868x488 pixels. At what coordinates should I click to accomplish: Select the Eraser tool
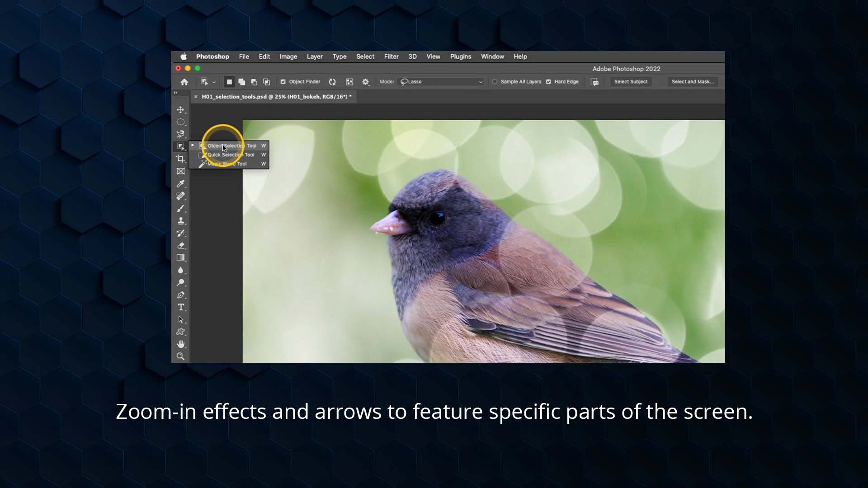(x=181, y=245)
